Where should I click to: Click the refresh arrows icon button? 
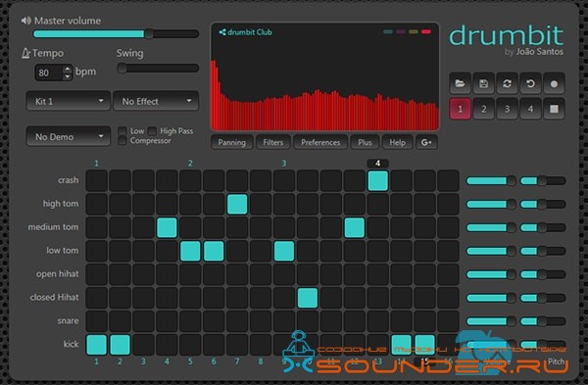(x=507, y=83)
